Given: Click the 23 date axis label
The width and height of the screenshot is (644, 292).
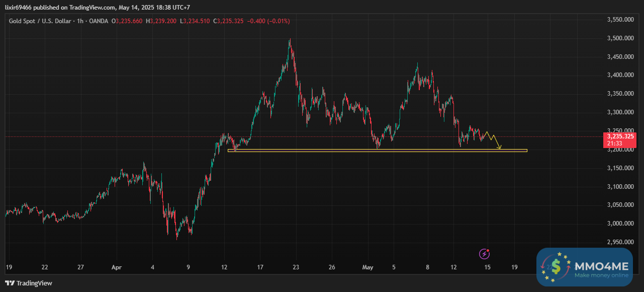Looking at the screenshot, I should (x=296, y=267).
